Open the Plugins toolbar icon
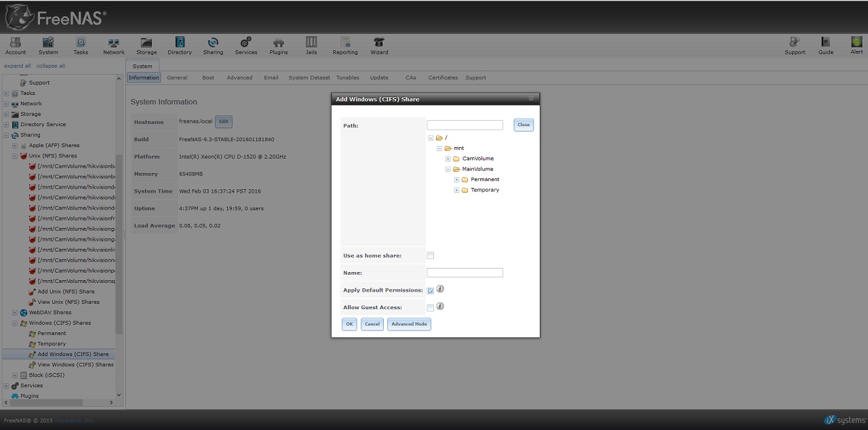Viewport: 868px width, 430px height. pos(279,45)
